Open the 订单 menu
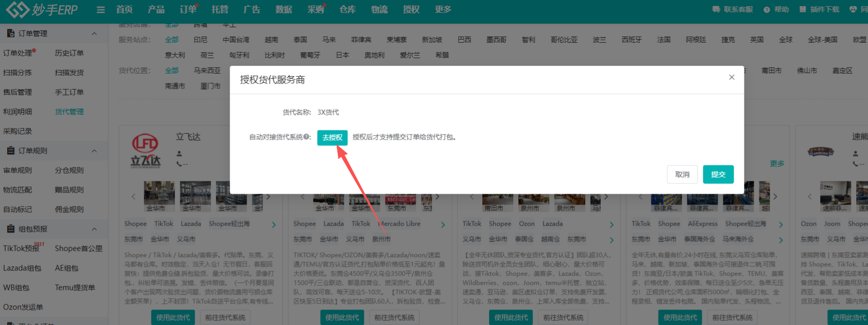The height and width of the screenshot is (325, 868). point(188,9)
